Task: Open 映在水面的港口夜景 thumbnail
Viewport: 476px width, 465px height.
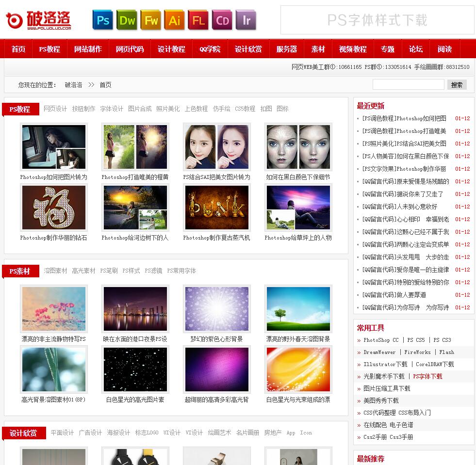Action: [135, 309]
